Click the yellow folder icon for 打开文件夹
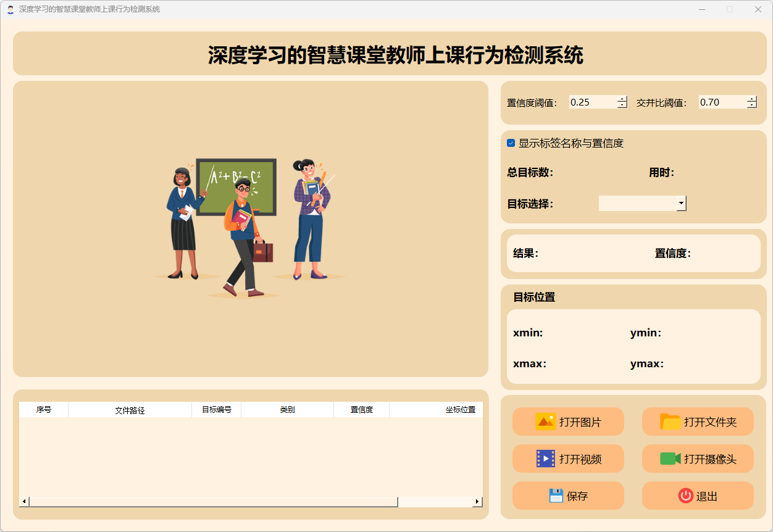 point(670,422)
